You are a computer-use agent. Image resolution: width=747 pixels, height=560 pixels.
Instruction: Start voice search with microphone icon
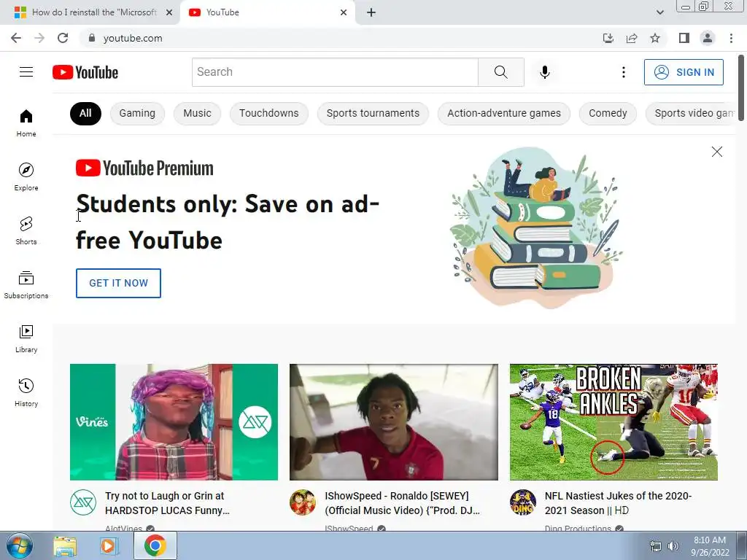coord(544,72)
